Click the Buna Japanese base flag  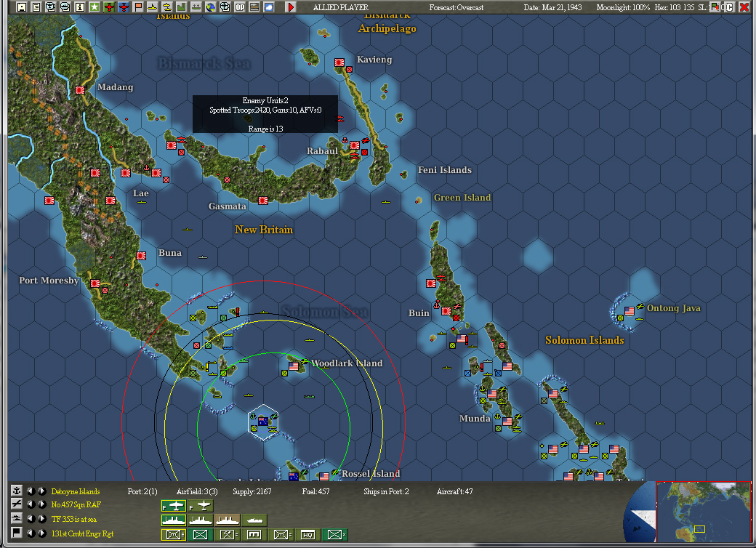141,255
